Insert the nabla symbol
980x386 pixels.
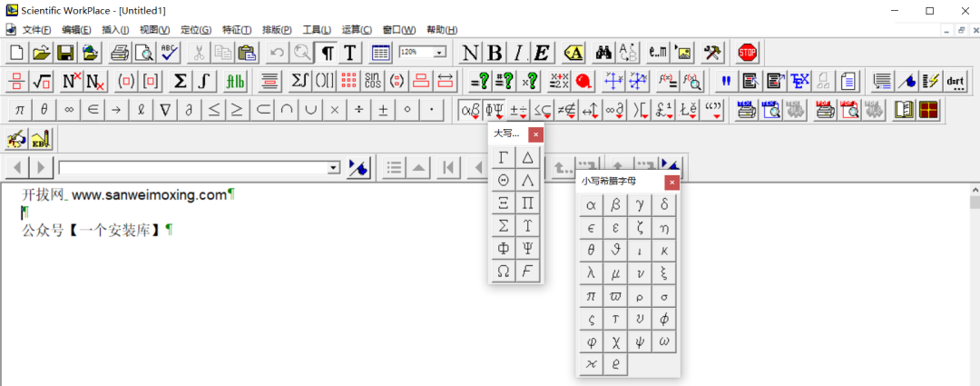pos(165,110)
